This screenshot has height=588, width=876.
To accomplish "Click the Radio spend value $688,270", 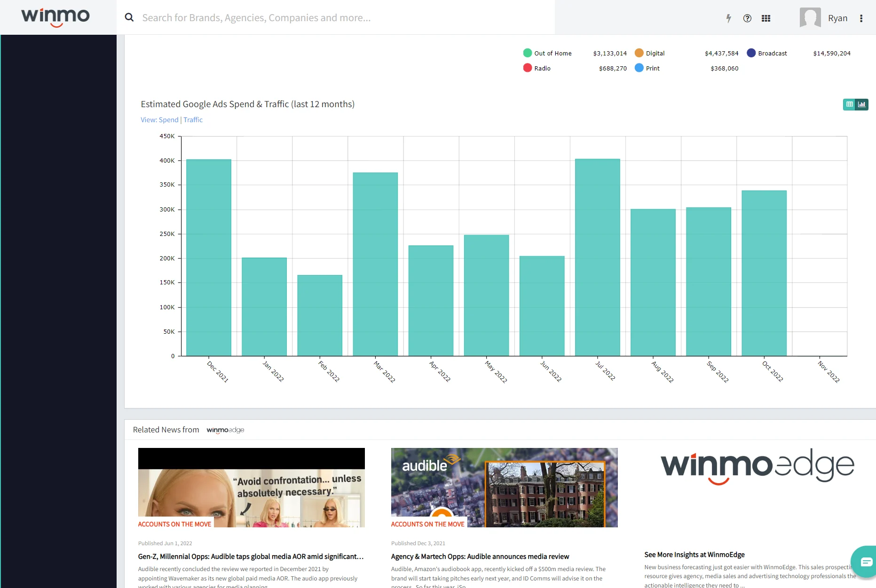I will pos(613,68).
